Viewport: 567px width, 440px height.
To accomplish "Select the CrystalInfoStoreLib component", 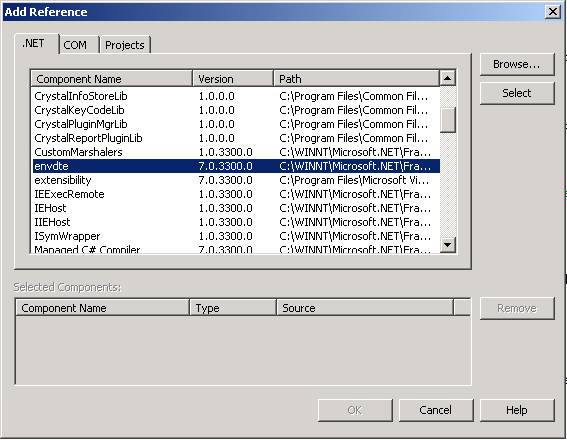I will [236, 96].
